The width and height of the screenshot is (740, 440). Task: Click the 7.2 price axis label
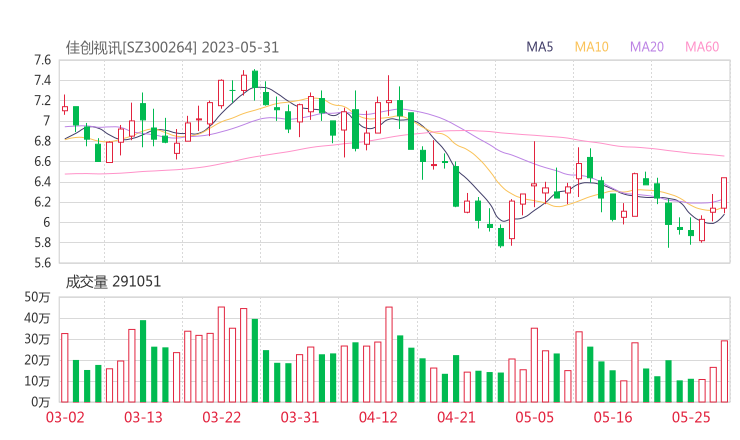pyautogui.click(x=42, y=101)
